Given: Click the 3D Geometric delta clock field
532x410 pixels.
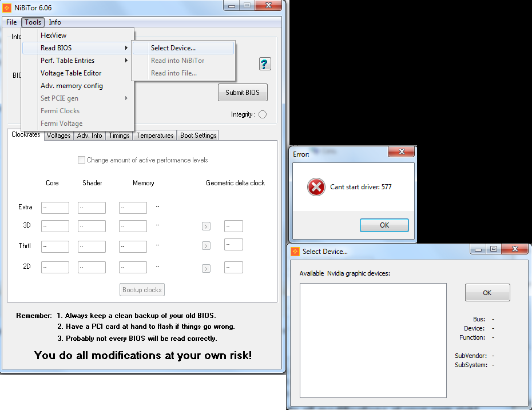Looking at the screenshot, I should point(233,226).
